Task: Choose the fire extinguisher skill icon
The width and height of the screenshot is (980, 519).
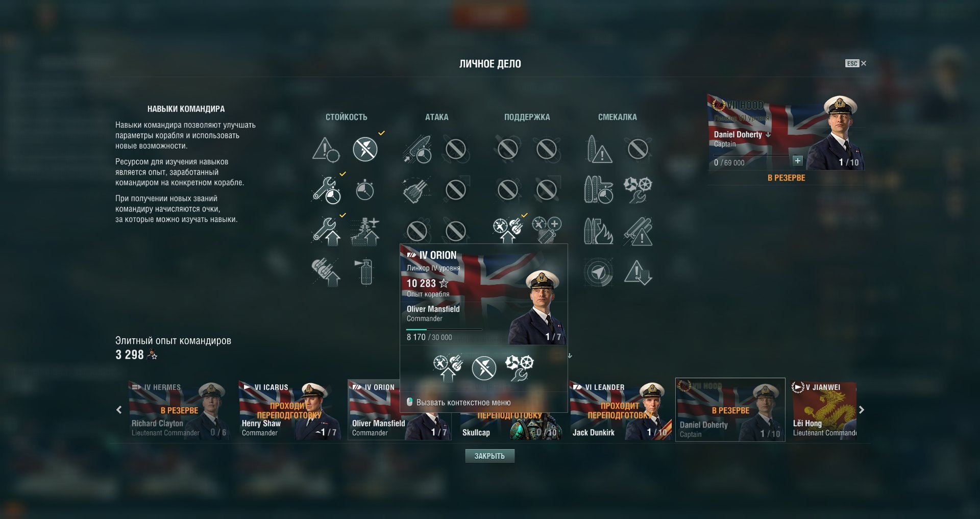Action: click(x=365, y=271)
